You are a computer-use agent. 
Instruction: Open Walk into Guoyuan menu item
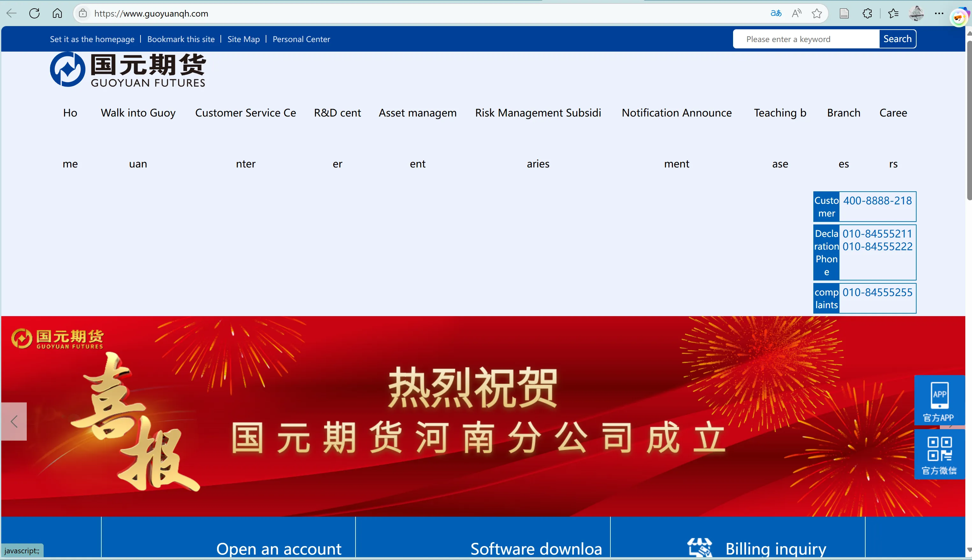[x=138, y=138]
